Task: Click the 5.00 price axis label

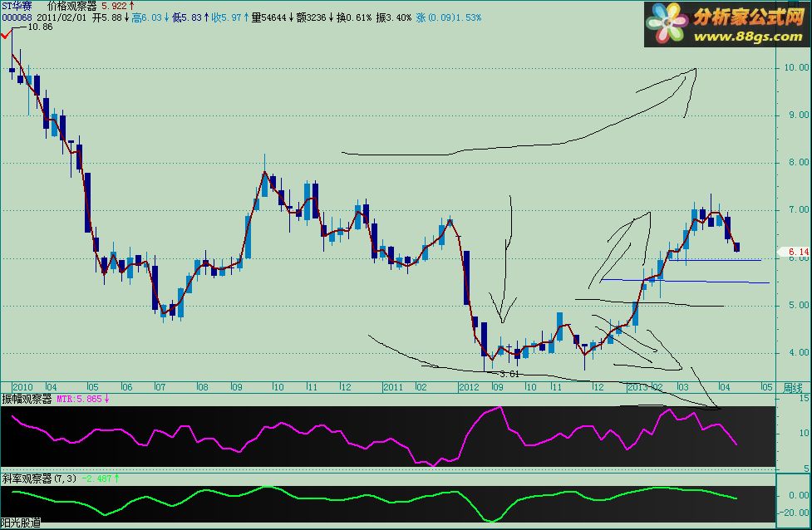Action: click(x=799, y=306)
